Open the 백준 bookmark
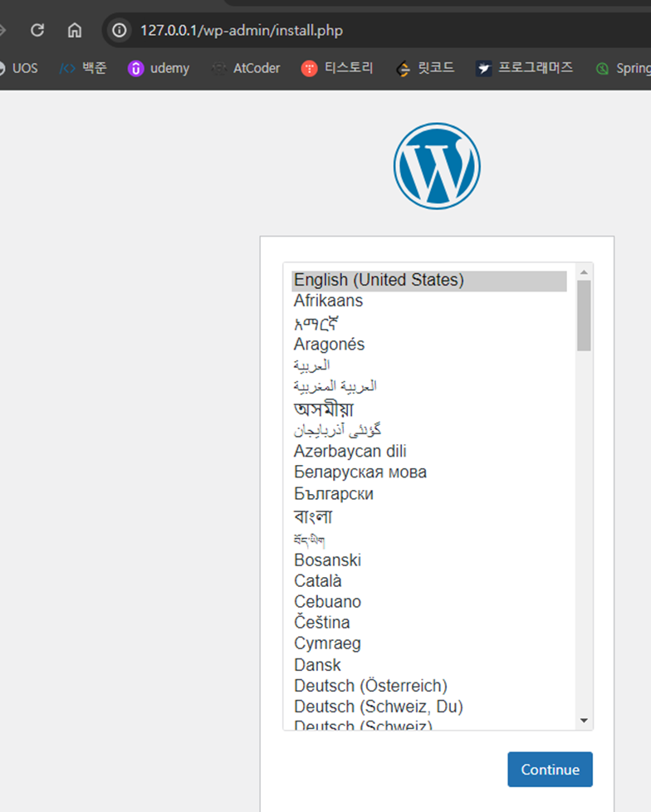 click(x=83, y=68)
